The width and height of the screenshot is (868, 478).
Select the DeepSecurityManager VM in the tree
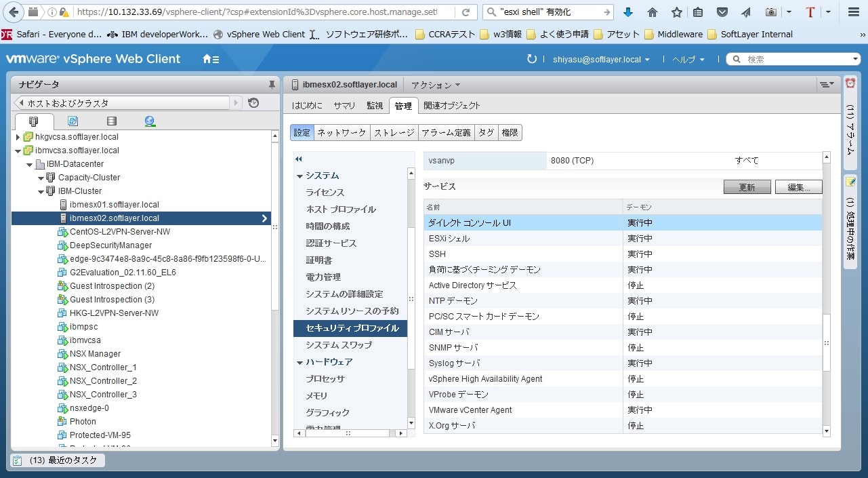pos(111,245)
